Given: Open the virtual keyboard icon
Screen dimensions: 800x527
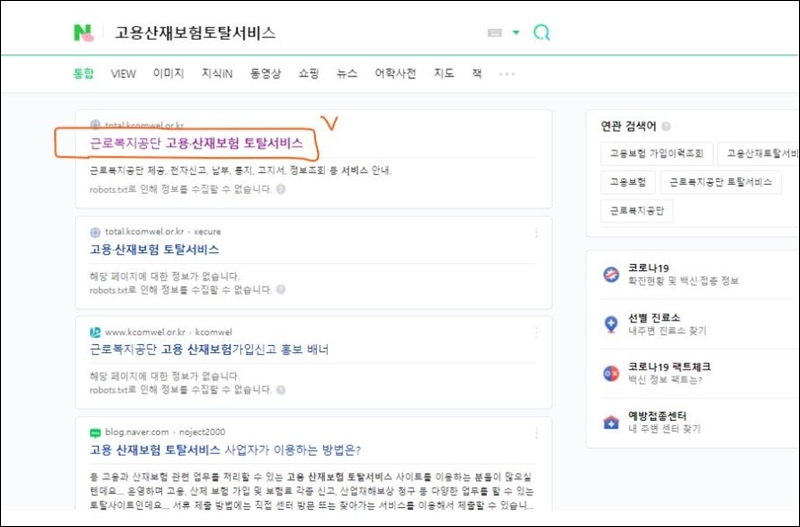Looking at the screenshot, I should (x=494, y=33).
